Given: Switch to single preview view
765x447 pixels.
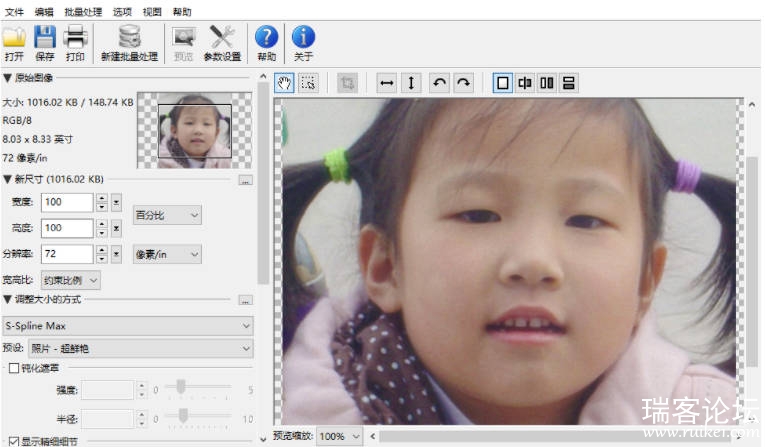Looking at the screenshot, I should [x=503, y=83].
